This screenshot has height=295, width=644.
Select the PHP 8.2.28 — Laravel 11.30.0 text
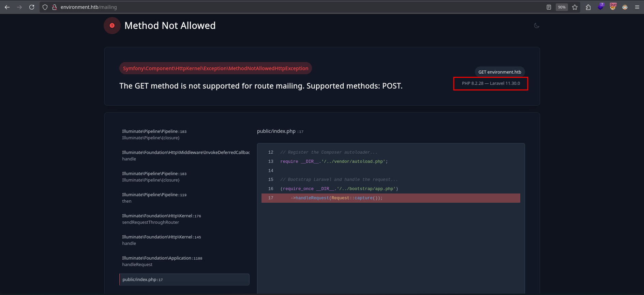491,83
